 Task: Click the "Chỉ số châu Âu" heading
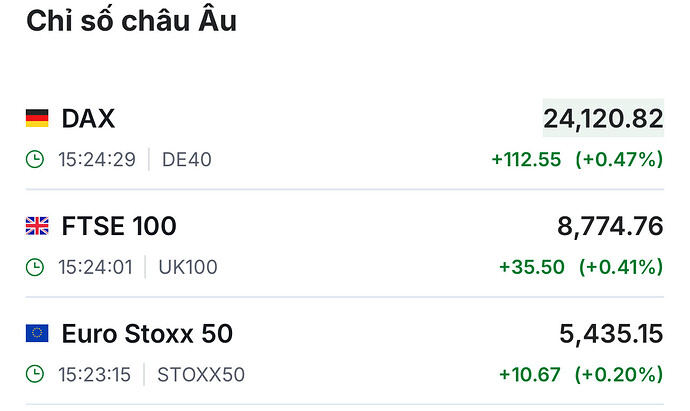(131, 21)
